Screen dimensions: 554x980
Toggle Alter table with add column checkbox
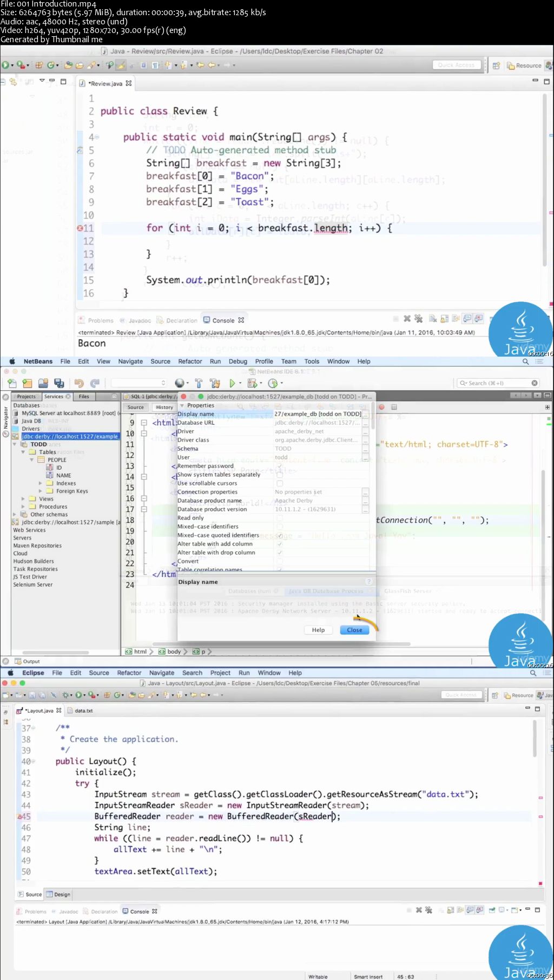click(280, 544)
